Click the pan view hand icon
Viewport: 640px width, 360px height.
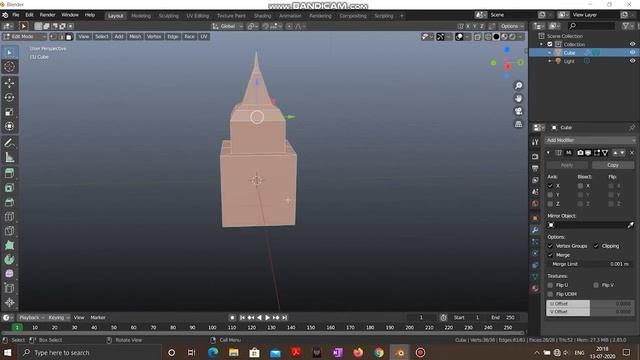(518, 98)
